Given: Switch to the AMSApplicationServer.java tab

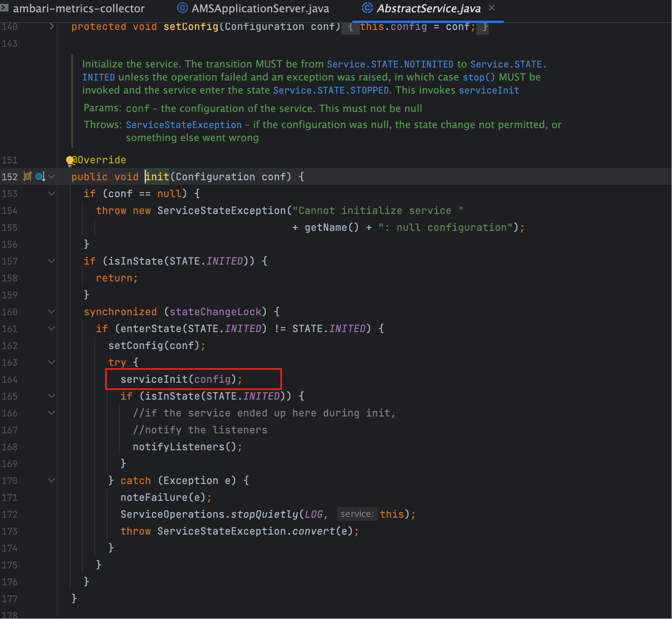Looking at the screenshot, I should [x=253, y=8].
